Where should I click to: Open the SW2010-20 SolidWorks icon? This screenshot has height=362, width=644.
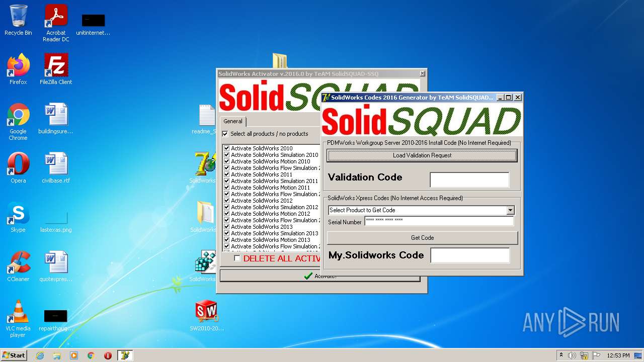[x=206, y=316]
